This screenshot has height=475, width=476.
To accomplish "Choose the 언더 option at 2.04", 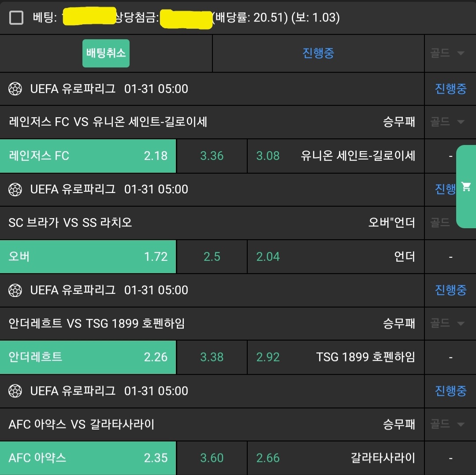I will (336, 256).
